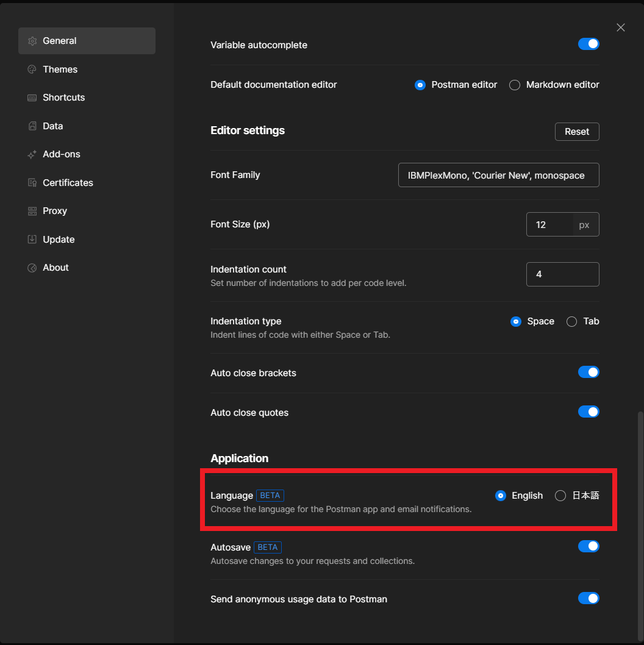Toggle Auto close quotes switch
The image size is (644, 645).
(x=589, y=412)
